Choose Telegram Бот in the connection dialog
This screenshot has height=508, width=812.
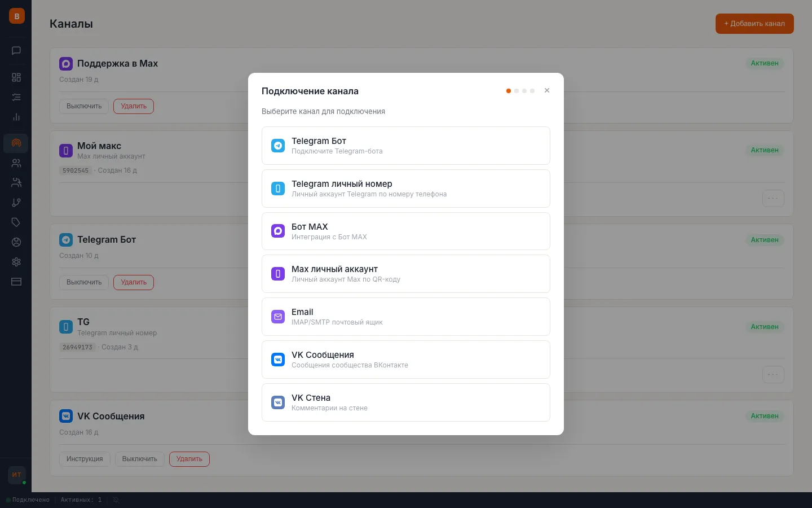[x=406, y=146]
